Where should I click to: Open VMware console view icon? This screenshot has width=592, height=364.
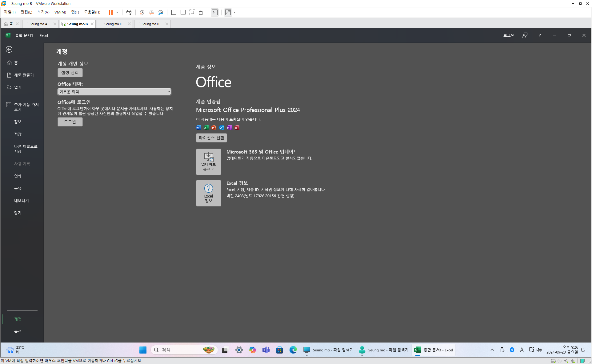[x=215, y=12]
